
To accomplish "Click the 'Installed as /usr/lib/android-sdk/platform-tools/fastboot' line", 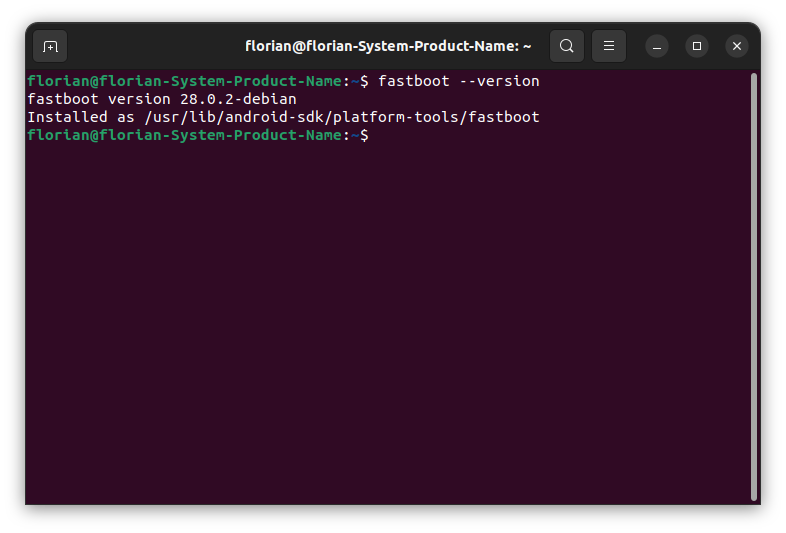I will click(283, 117).
